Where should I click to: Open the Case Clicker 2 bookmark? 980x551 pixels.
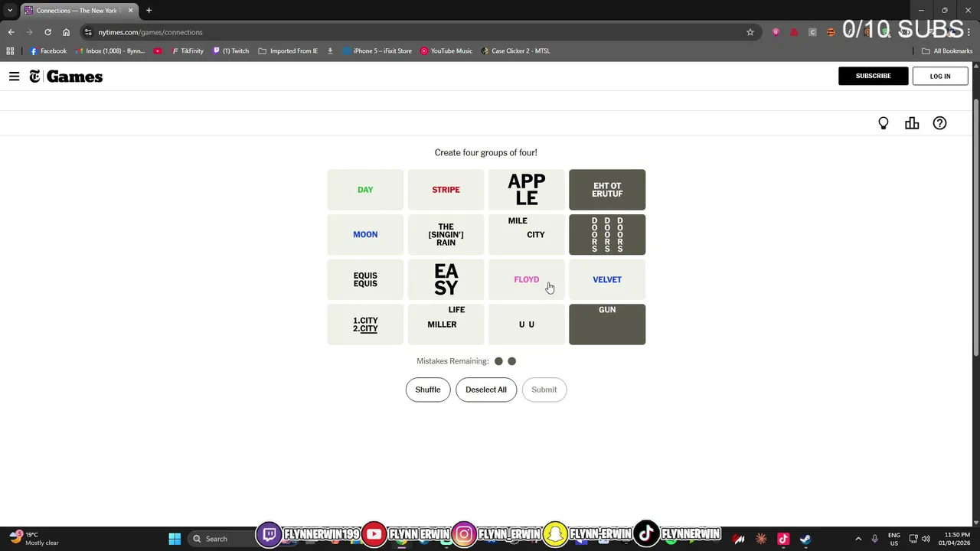point(515,51)
